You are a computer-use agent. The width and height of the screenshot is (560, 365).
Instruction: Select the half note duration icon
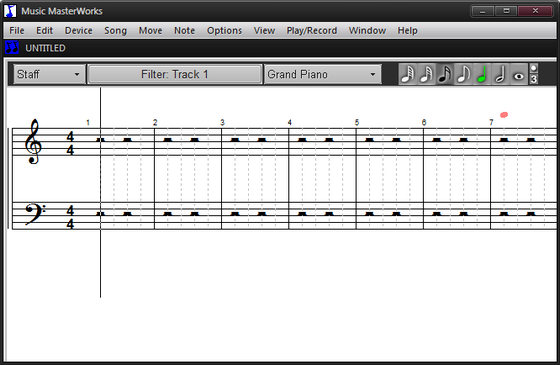click(x=500, y=74)
